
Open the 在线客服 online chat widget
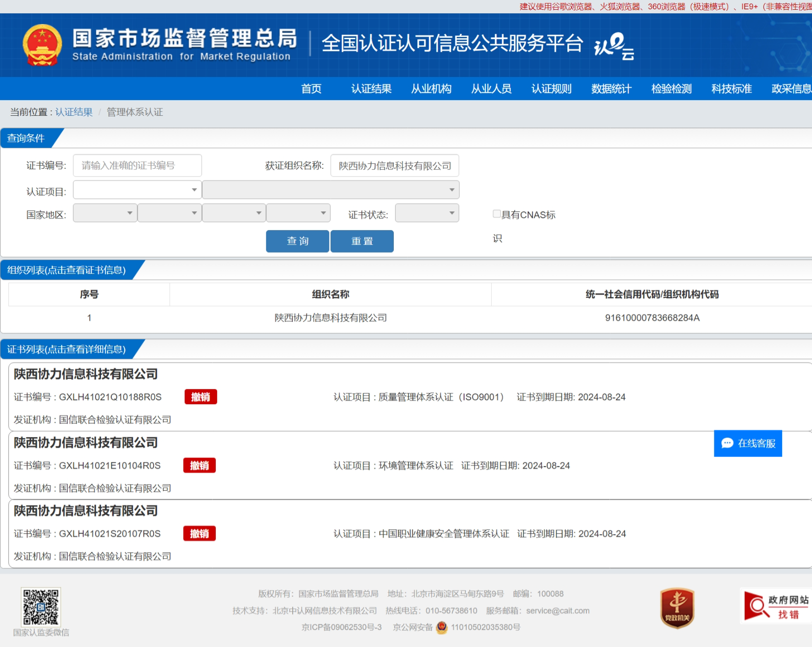(748, 443)
